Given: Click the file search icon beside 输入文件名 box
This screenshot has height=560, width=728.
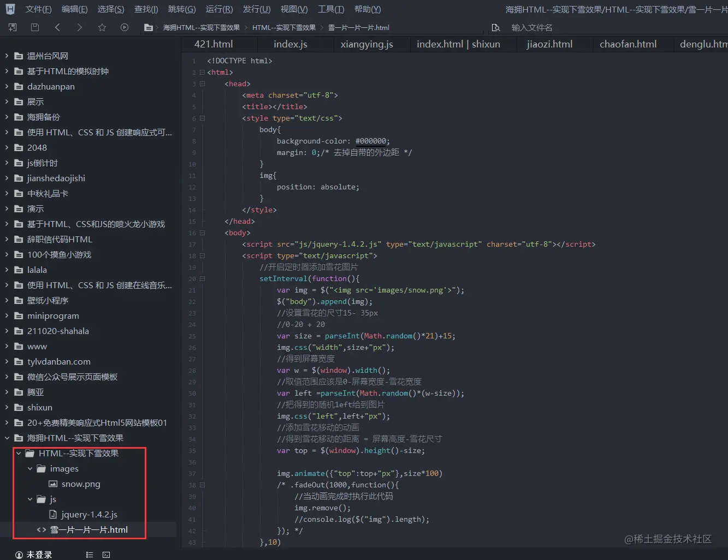Looking at the screenshot, I should tap(496, 27).
